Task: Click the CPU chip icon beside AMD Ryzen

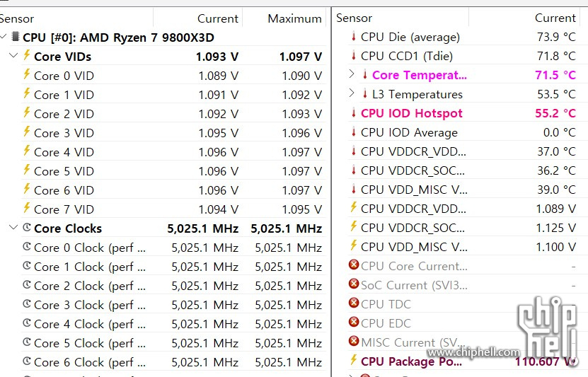Action: pyautogui.click(x=16, y=37)
